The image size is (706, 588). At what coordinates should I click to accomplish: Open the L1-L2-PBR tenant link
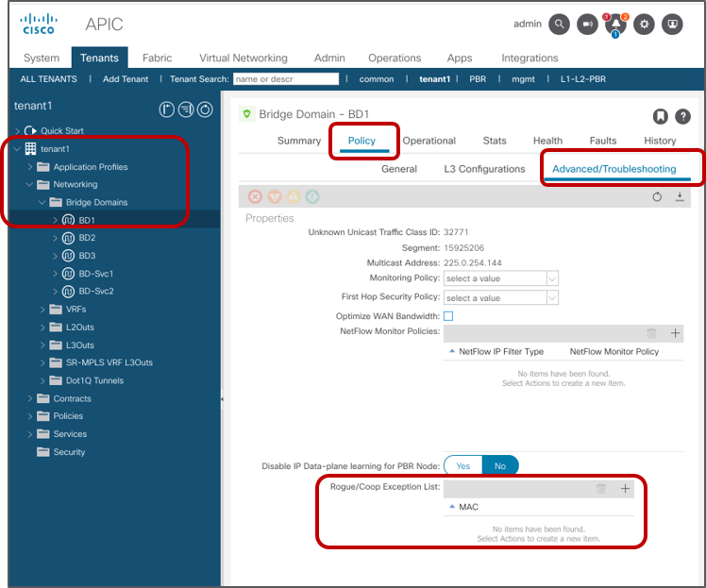click(x=582, y=78)
